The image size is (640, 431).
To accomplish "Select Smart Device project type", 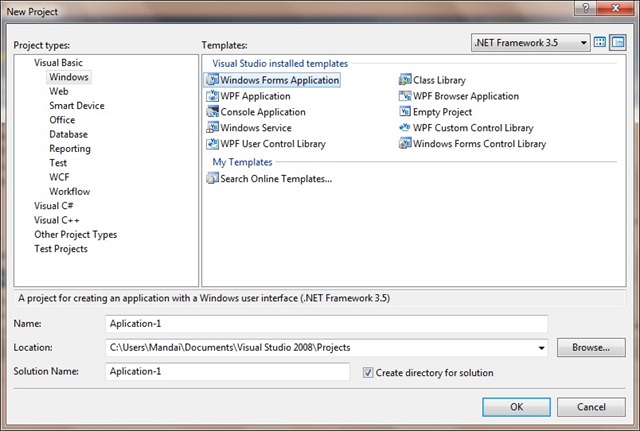I will (77, 105).
